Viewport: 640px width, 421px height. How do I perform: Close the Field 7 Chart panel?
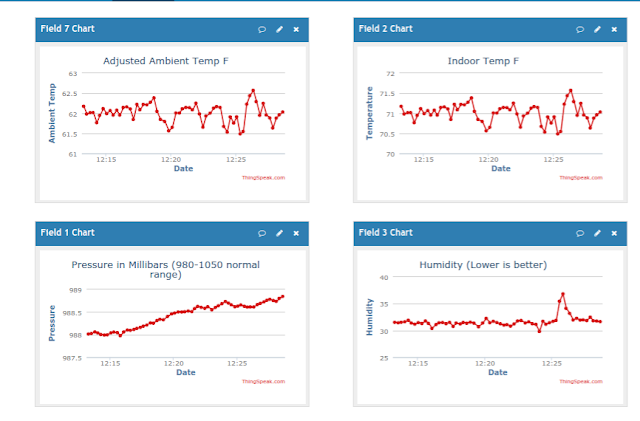coord(296,29)
